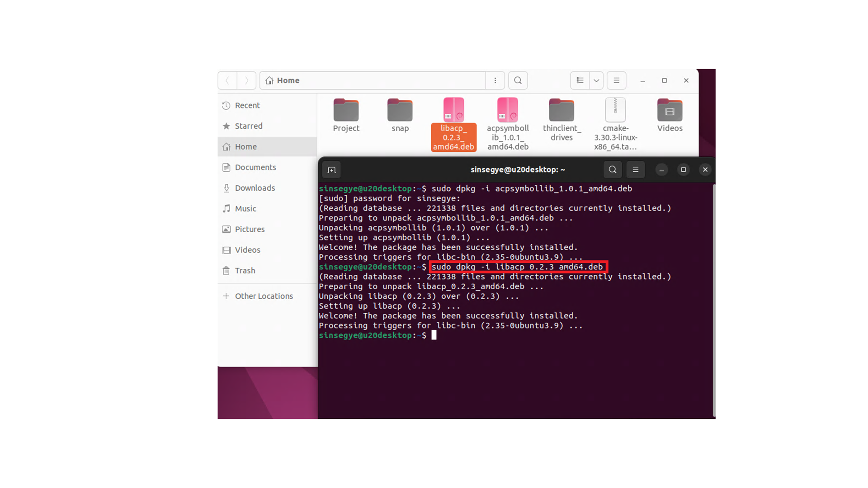The height and width of the screenshot is (488, 868).
Task: Click the new terminal tab icon
Action: (331, 170)
